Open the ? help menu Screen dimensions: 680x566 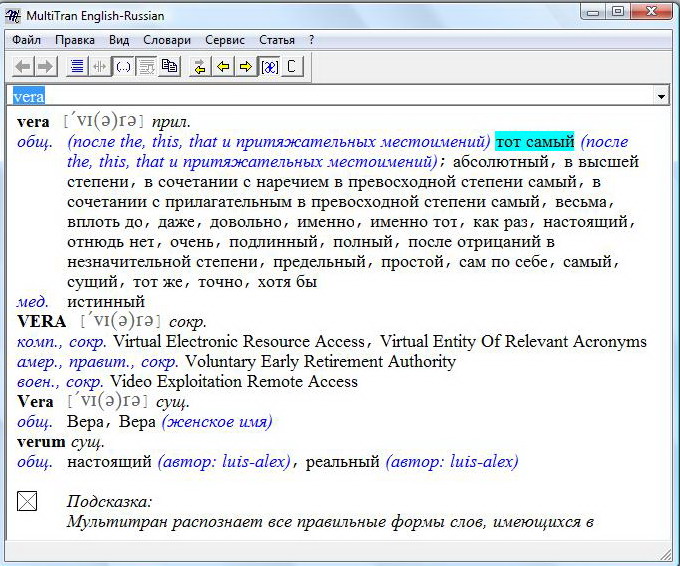click(311, 40)
